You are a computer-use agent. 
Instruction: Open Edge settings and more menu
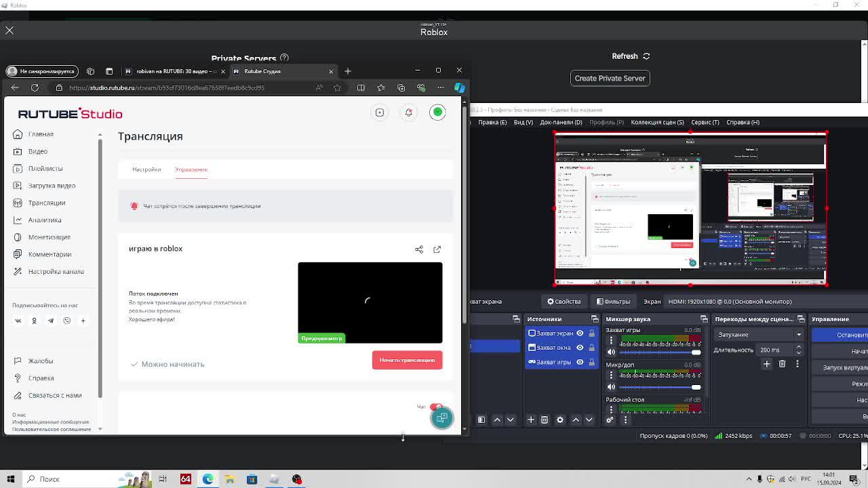coord(440,87)
